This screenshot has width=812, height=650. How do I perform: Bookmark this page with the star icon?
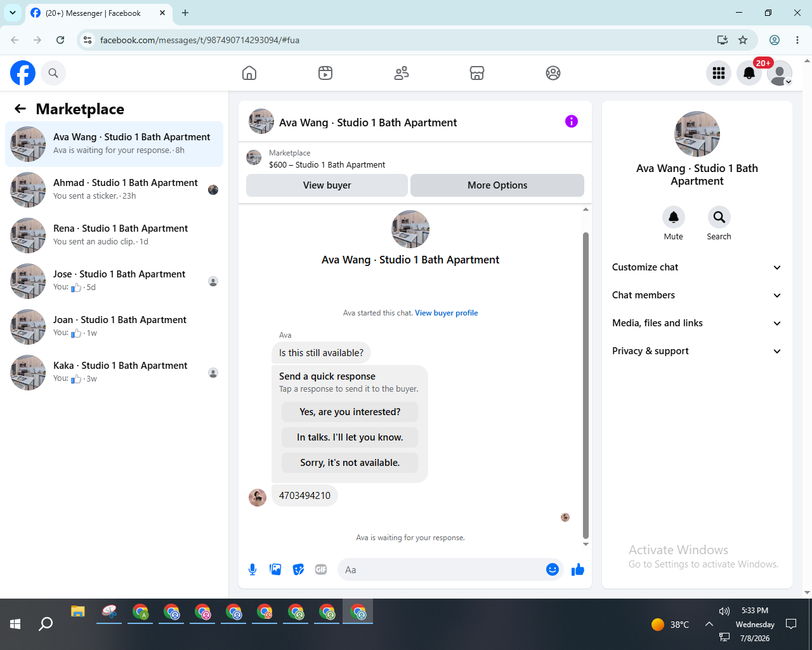[x=743, y=40]
